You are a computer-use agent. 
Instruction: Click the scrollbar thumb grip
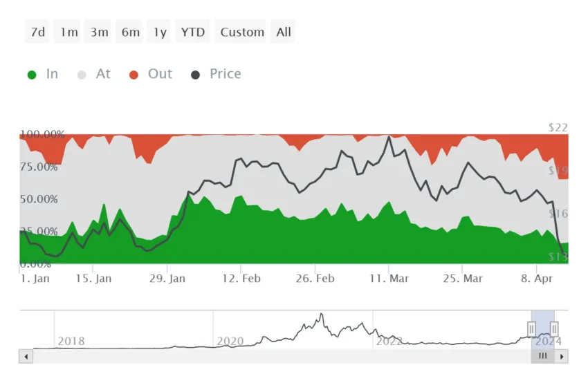coord(542,356)
